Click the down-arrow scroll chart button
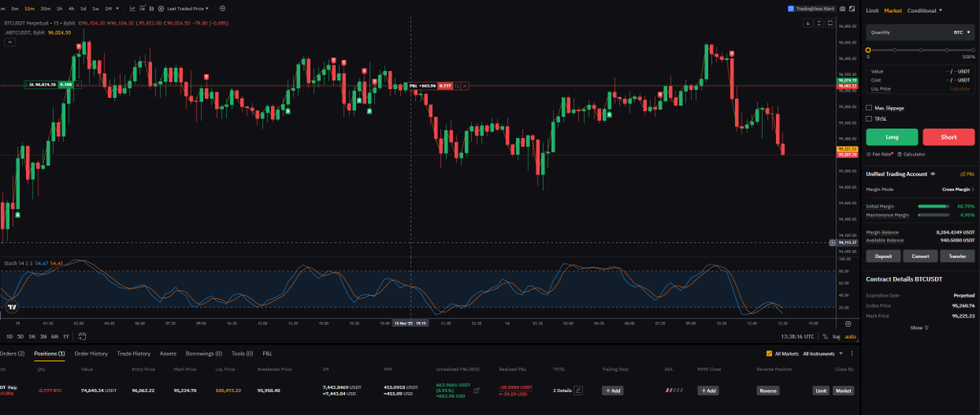The height and width of the screenshot is (415, 980). click(808, 23)
